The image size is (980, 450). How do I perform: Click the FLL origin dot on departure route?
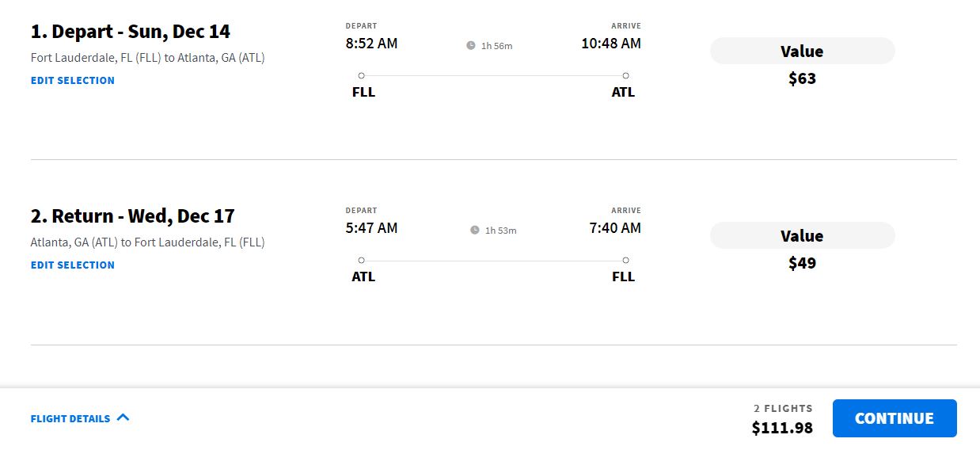(x=362, y=76)
